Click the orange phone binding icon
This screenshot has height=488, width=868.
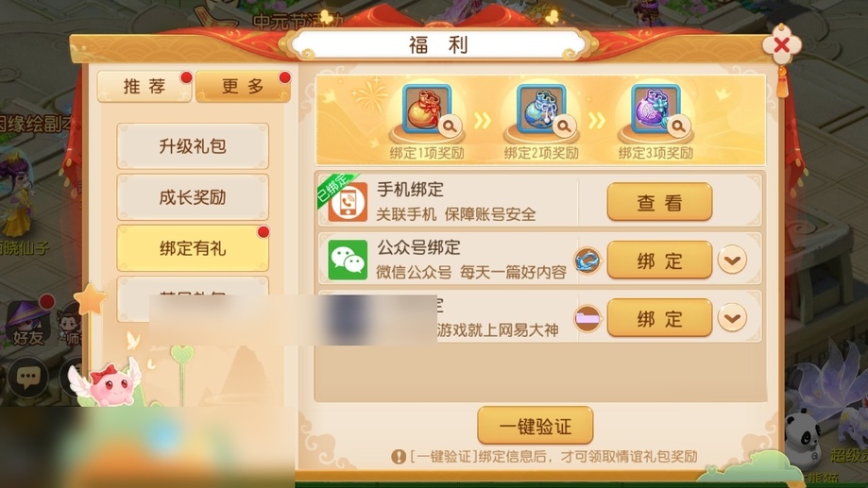click(x=348, y=202)
